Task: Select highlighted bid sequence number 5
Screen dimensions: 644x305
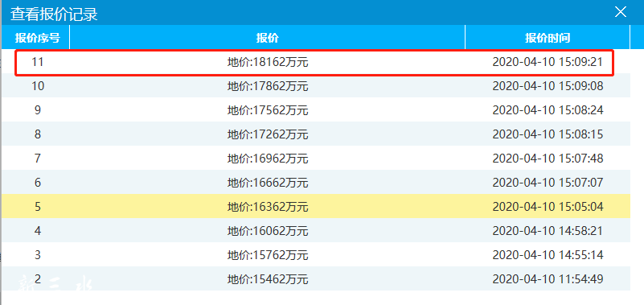Action: pyautogui.click(x=37, y=206)
